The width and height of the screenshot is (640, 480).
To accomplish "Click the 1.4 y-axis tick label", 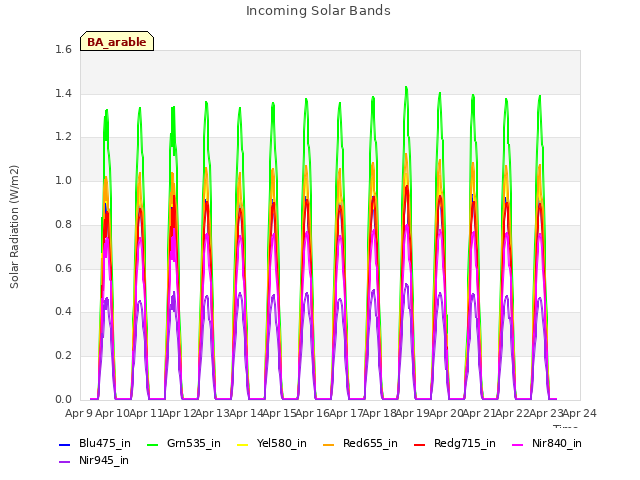I will [63, 94].
